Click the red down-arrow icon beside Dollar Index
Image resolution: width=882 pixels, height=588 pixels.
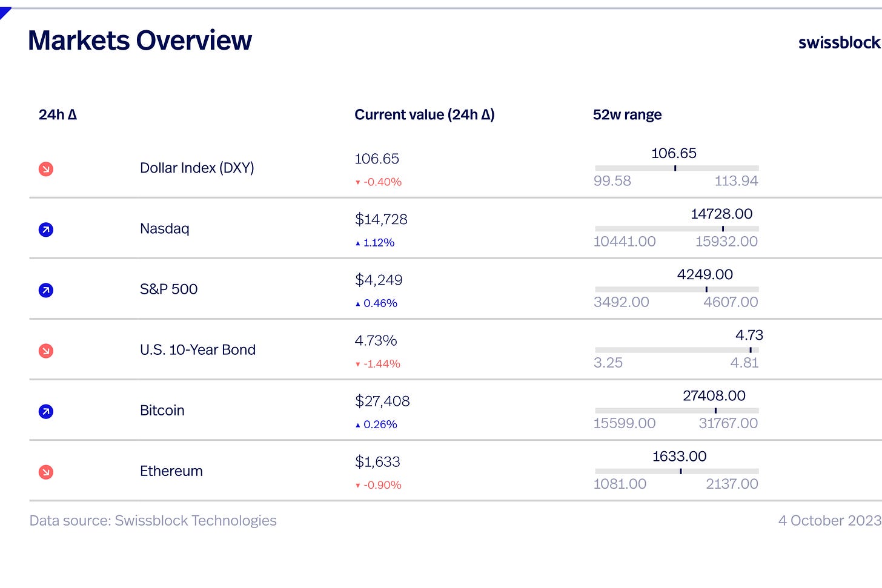pyautogui.click(x=46, y=169)
